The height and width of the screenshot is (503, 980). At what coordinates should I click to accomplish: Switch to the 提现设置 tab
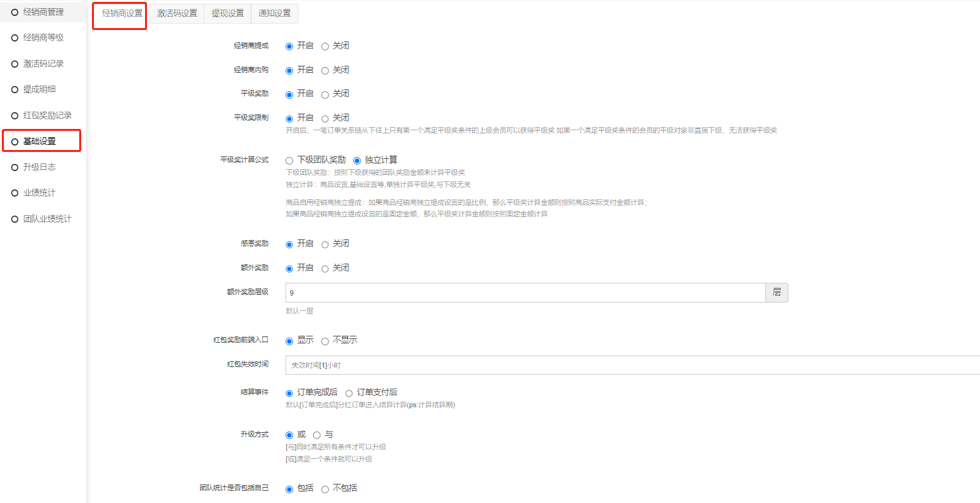click(x=227, y=13)
